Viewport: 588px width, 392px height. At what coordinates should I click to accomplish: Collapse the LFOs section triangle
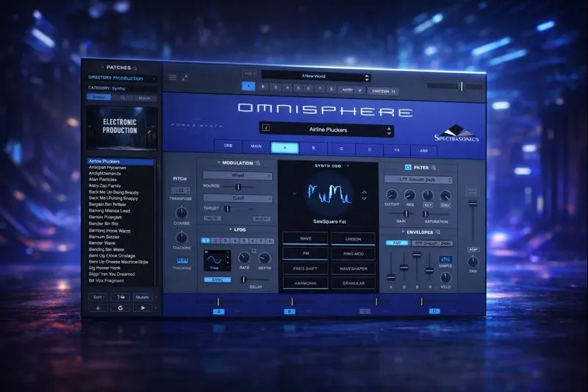(230, 229)
